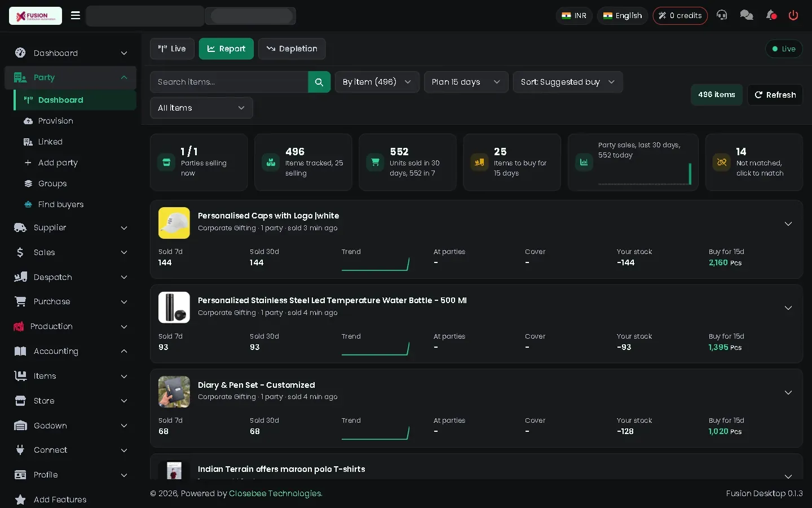Open the chat messages icon
The width and height of the screenshot is (812, 508).
coord(747,15)
